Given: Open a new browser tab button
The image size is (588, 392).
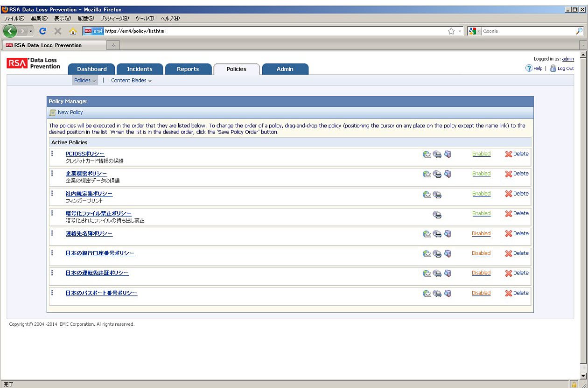Looking at the screenshot, I should coord(113,45).
